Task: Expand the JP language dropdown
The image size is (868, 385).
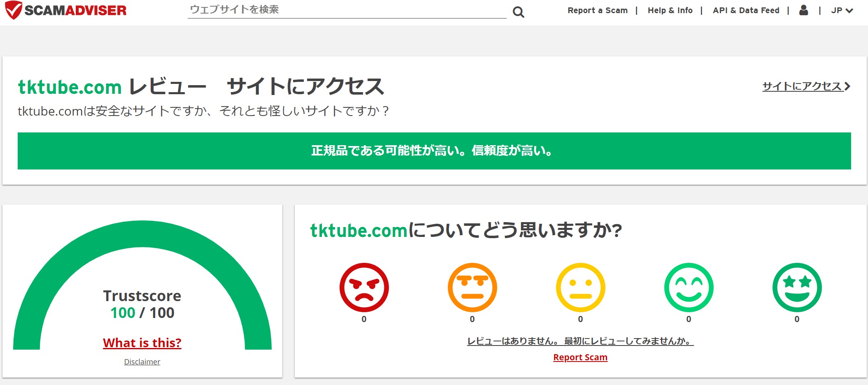Action: pyautogui.click(x=842, y=10)
